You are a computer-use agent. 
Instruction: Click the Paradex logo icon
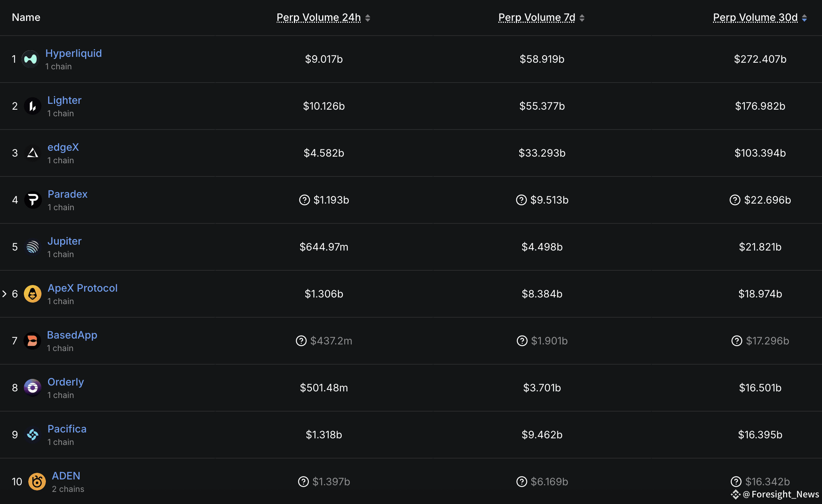tap(33, 200)
